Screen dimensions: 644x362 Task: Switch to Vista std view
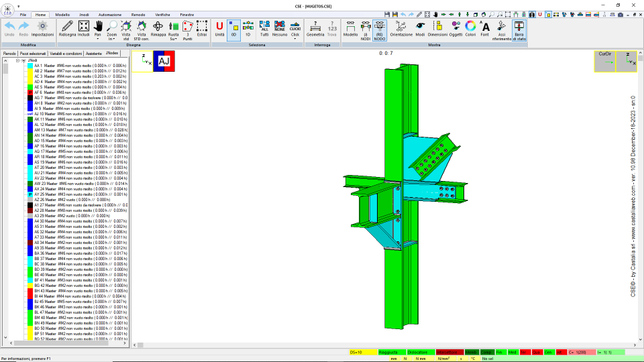(x=125, y=29)
